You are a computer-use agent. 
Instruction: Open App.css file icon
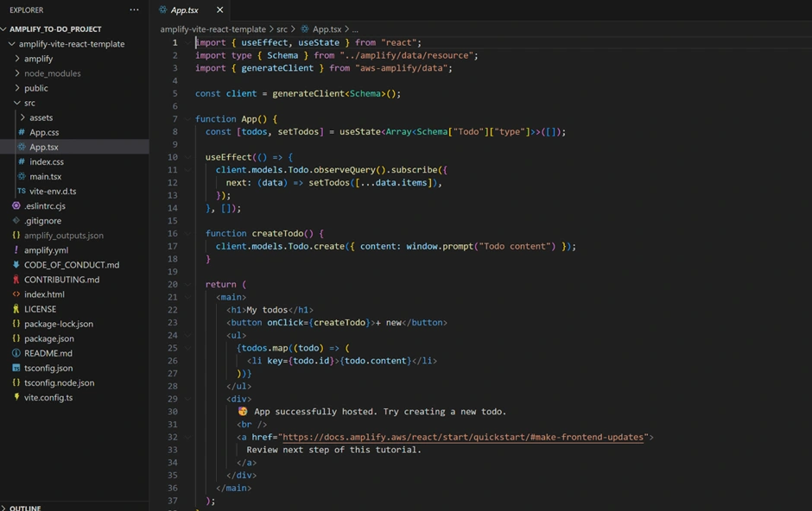pos(22,132)
